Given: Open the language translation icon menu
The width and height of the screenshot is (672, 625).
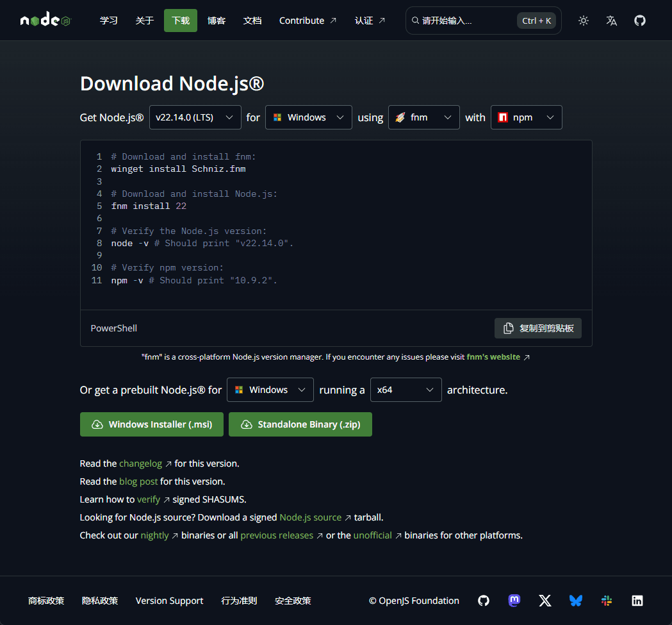Looking at the screenshot, I should [x=612, y=21].
